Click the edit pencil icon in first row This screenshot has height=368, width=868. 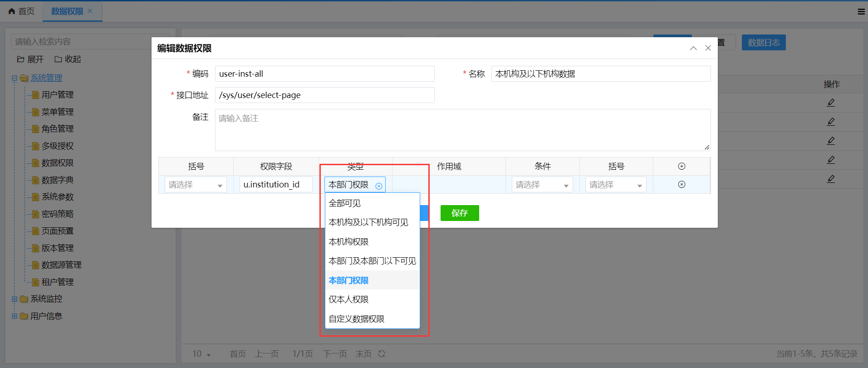831,103
